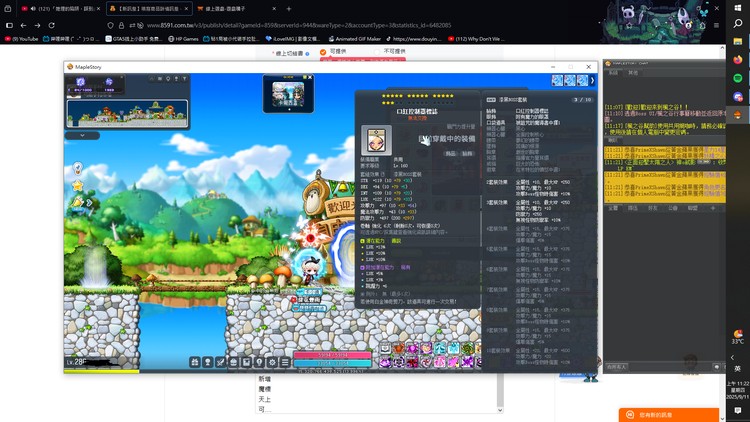Add a chat tab with plus button
750x422 pixels.
712,208
